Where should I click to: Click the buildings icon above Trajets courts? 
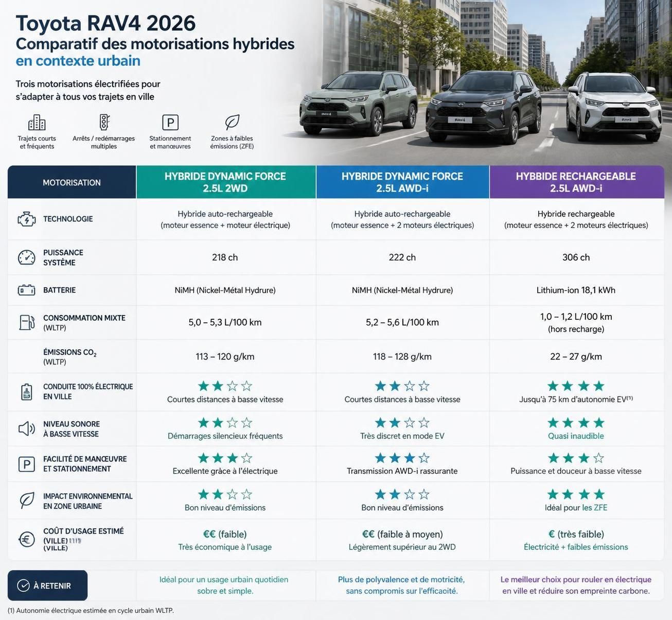pos(37,123)
